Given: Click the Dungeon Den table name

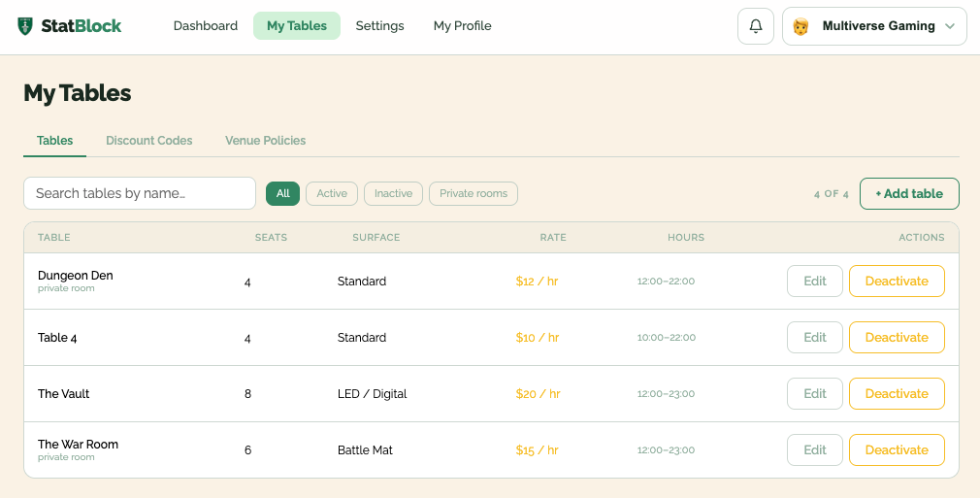Looking at the screenshot, I should click(x=76, y=276).
